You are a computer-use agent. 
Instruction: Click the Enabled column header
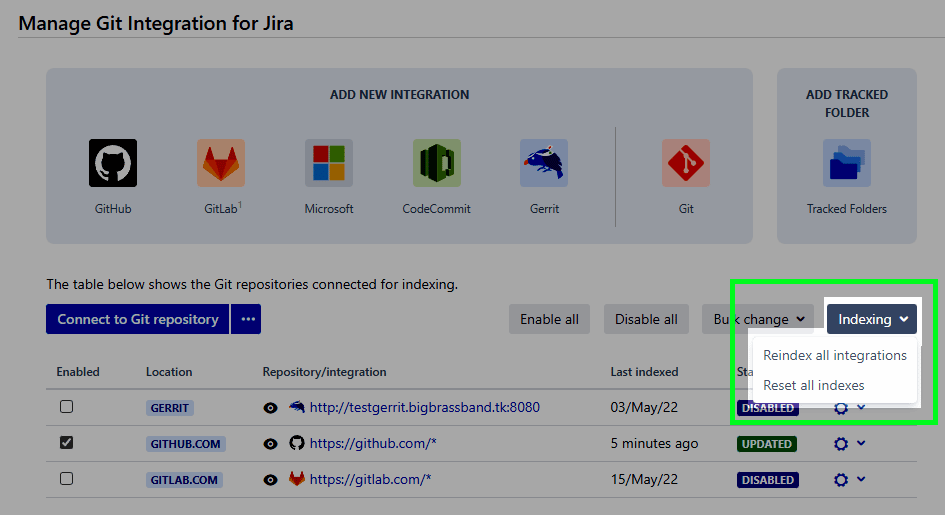click(78, 372)
